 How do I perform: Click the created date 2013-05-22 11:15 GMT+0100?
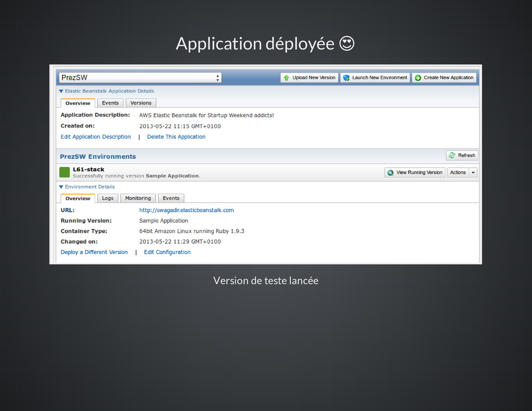click(x=180, y=126)
